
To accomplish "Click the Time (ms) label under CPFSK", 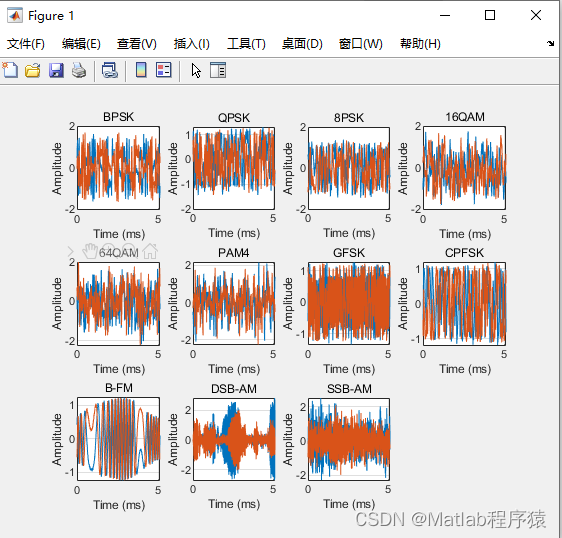I will coord(465,369).
